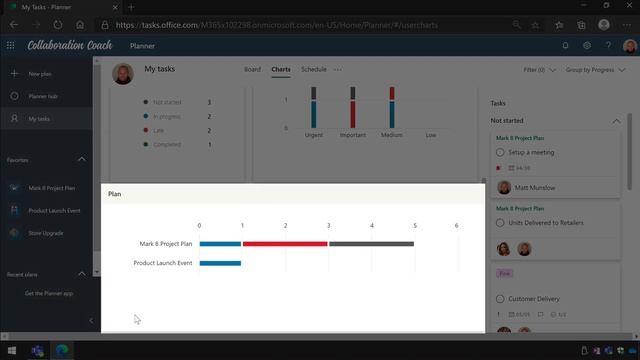This screenshot has width=640, height=360.
Task: Click the help question mark icon
Action: click(x=609, y=45)
